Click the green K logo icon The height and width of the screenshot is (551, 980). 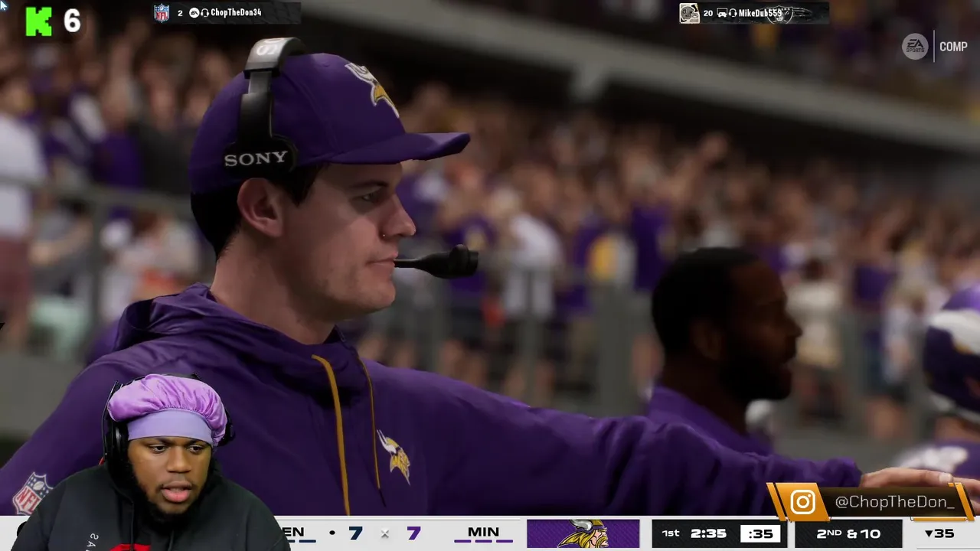[x=39, y=21]
